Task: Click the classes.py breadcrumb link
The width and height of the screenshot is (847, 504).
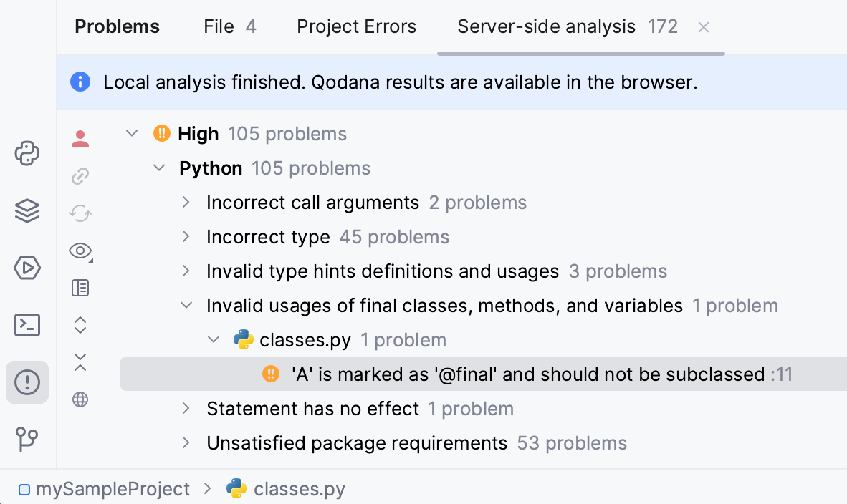Action: pyautogui.click(x=300, y=488)
